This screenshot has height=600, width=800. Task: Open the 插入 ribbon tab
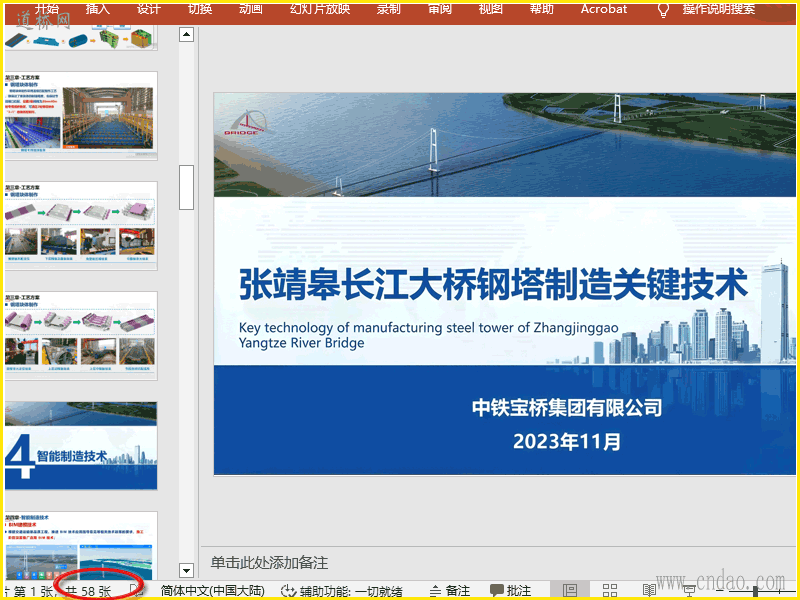click(97, 9)
